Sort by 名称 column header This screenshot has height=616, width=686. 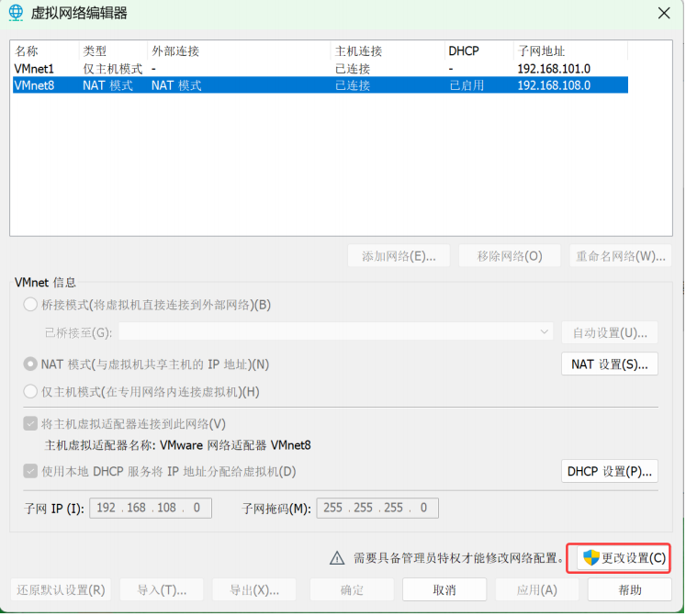pos(45,51)
